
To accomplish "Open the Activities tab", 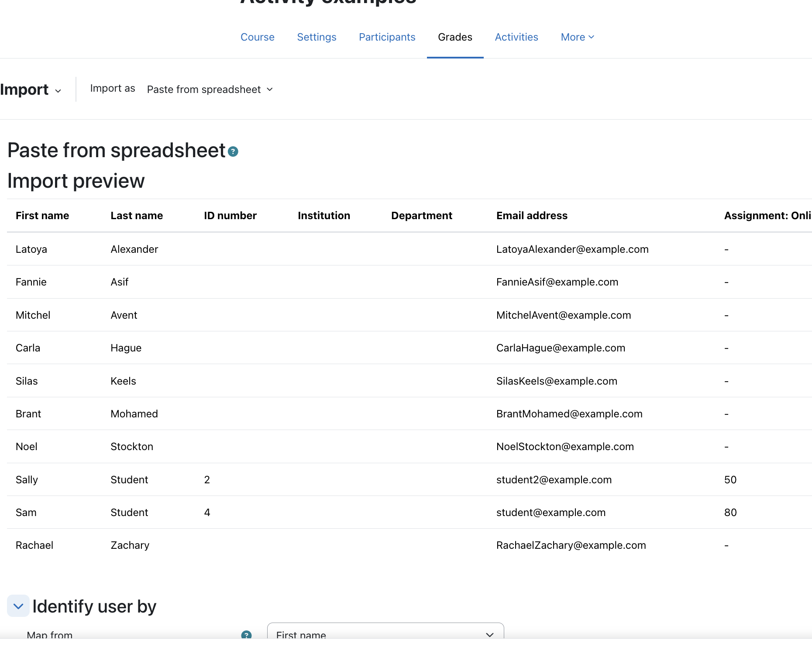I will coord(516,37).
